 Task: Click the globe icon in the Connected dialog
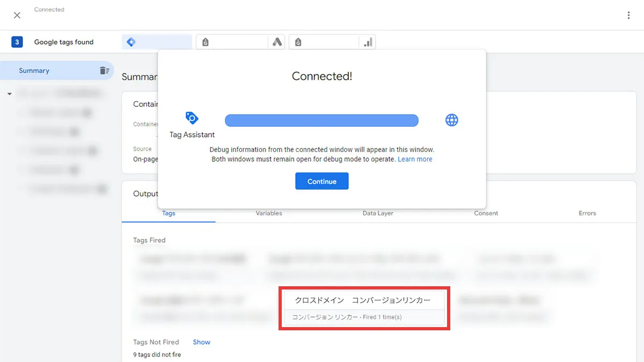coord(452,120)
